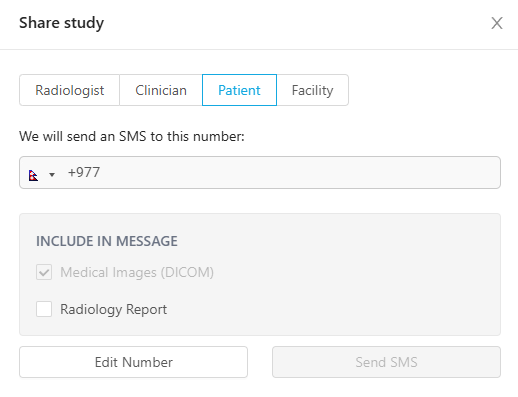Click the checkmark in the DICOM checkbox
The image size is (518, 397).
tap(44, 272)
